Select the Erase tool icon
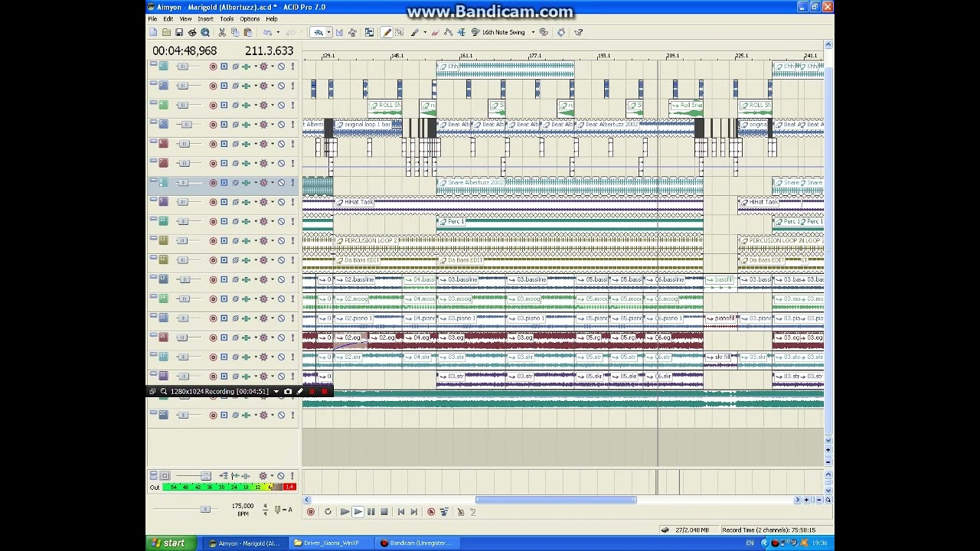 click(x=436, y=32)
